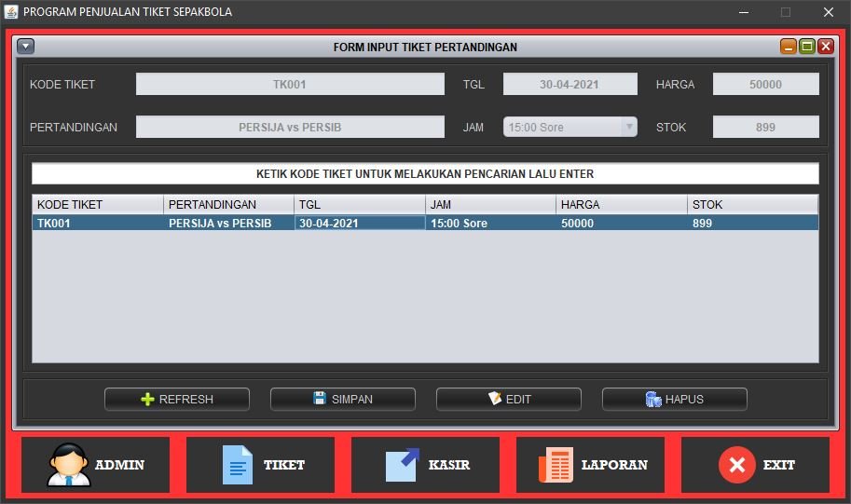The height and width of the screenshot is (504, 851).
Task: Click the STOK column header
Action: click(x=752, y=204)
